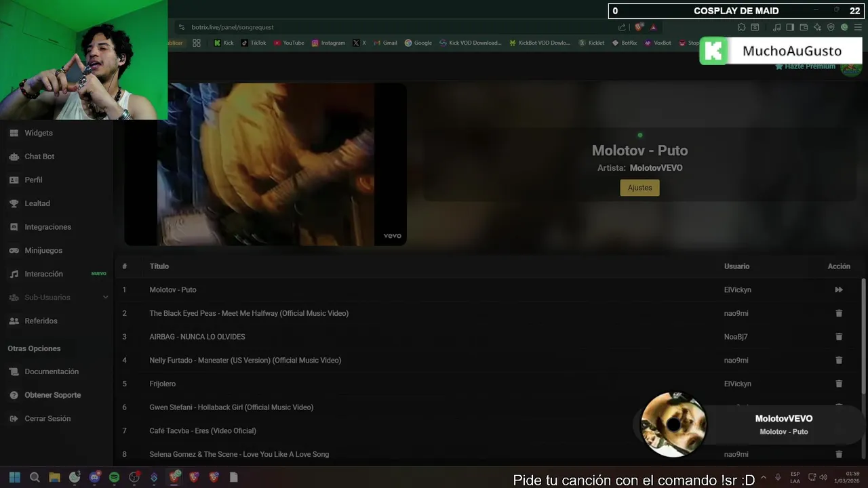Click 'Café Tacvba - Eres (Video Oficial)' title

203,430
